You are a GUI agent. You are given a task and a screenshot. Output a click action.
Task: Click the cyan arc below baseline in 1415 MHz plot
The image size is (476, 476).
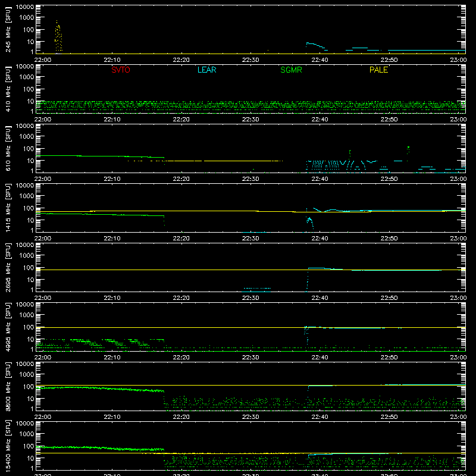[309, 223]
